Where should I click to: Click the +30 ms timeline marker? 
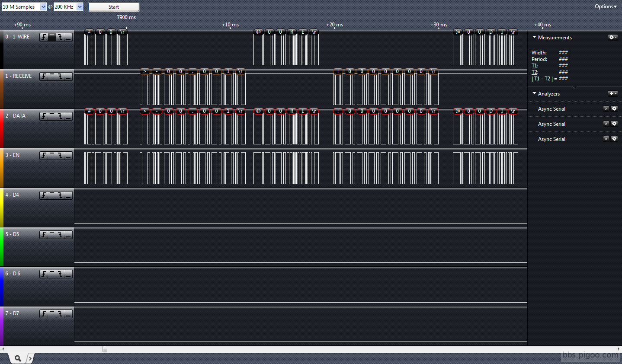(439, 25)
